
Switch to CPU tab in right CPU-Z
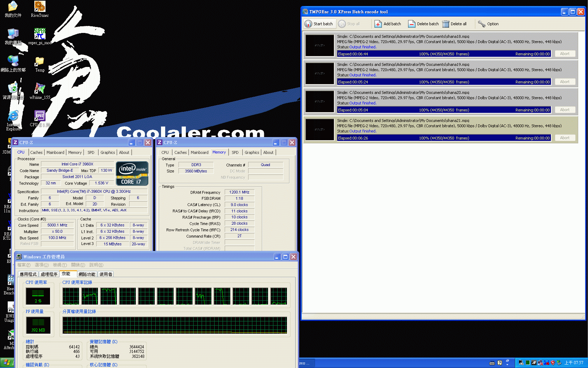click(165, 152)
